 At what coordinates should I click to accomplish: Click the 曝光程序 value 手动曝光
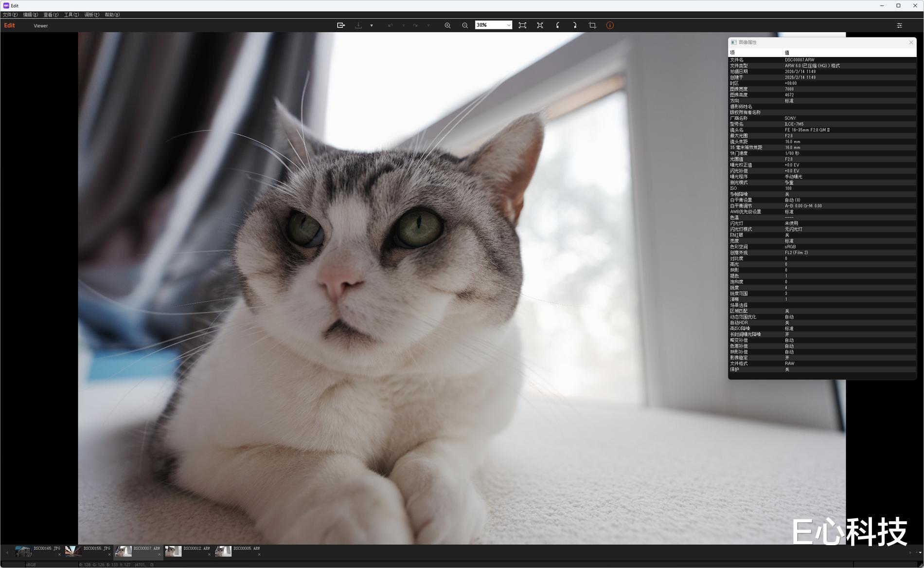(x=793, y=177)
